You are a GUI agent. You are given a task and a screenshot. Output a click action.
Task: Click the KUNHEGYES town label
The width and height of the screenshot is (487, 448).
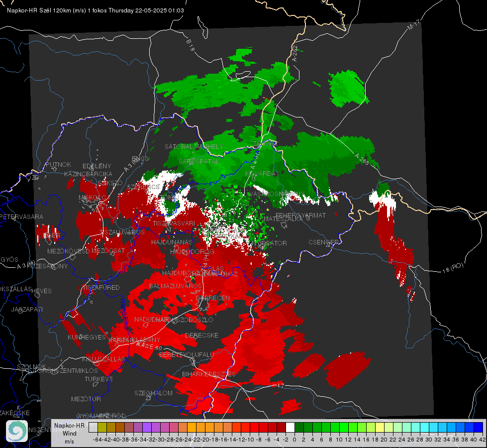87,337
